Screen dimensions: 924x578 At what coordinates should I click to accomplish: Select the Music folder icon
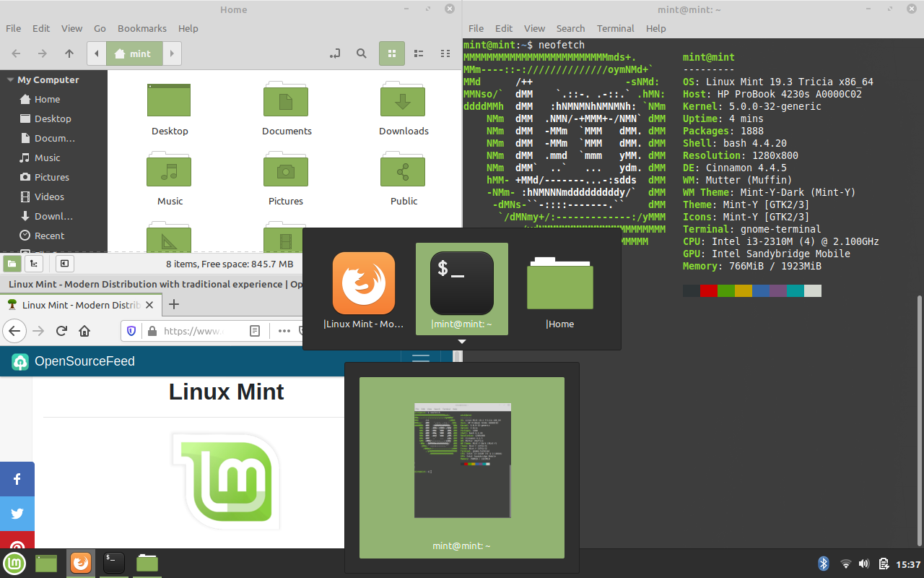[169, 170]
